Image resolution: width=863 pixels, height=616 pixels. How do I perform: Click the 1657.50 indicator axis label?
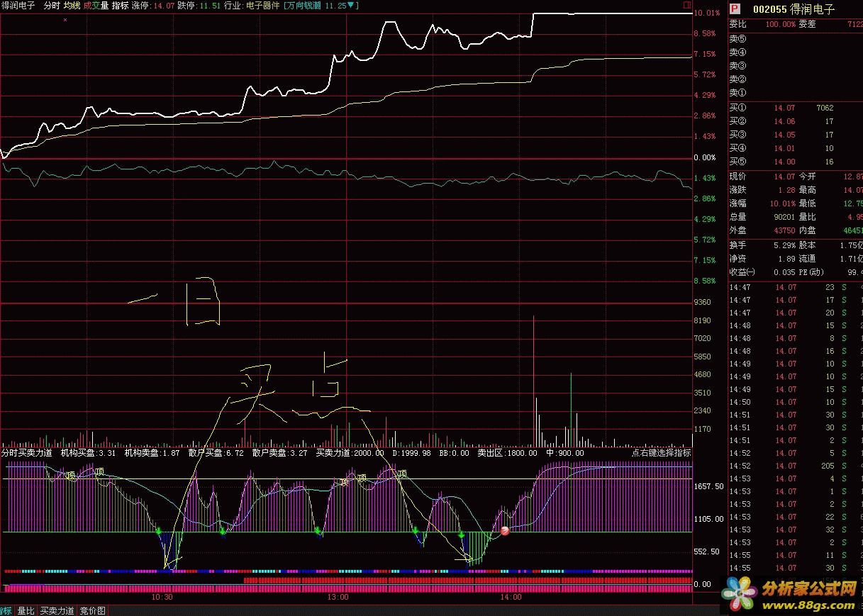pos(708,486)
